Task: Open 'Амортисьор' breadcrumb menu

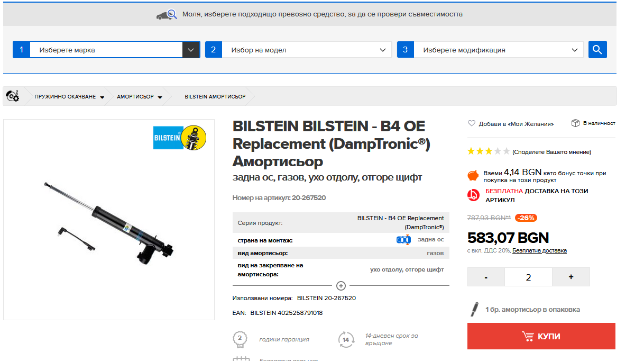Action: [140, 97]
